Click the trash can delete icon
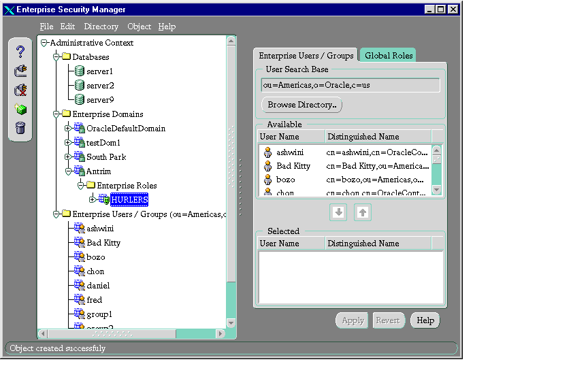588x366 pixels. [20, 128]
